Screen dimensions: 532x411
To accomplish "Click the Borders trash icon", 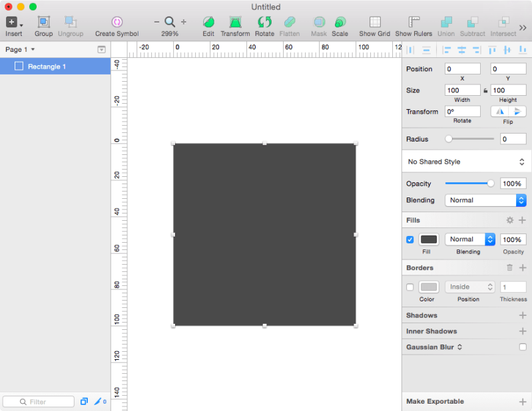I will (x=509, y=267).
